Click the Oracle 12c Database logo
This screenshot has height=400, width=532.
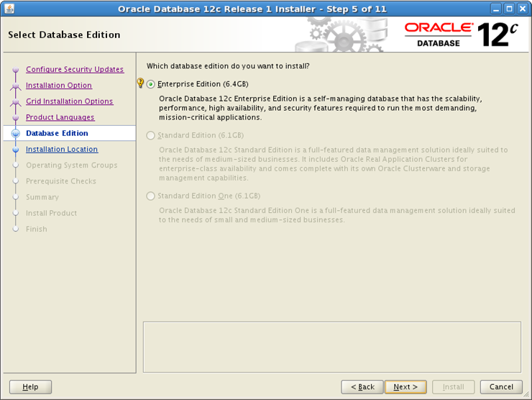(462, 35)
